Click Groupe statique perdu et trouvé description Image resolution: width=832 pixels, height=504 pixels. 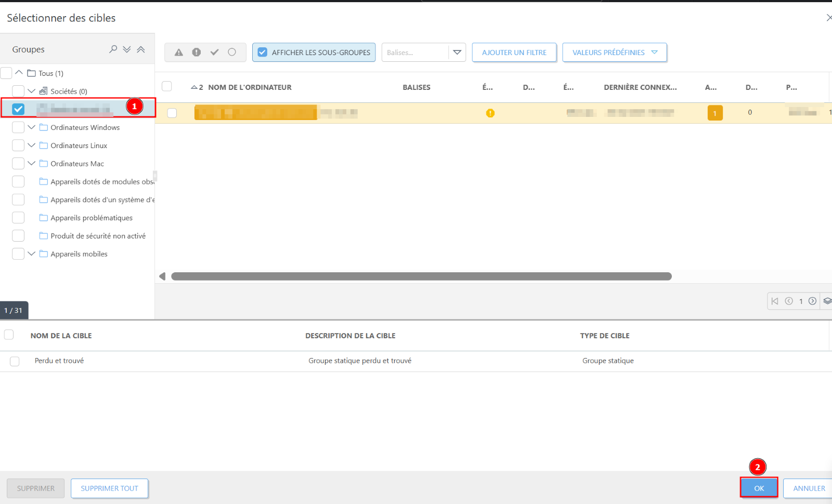point(360,361)
